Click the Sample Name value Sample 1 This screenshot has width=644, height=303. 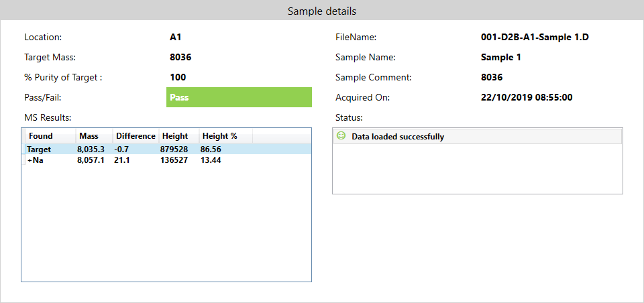click(501, 58)
